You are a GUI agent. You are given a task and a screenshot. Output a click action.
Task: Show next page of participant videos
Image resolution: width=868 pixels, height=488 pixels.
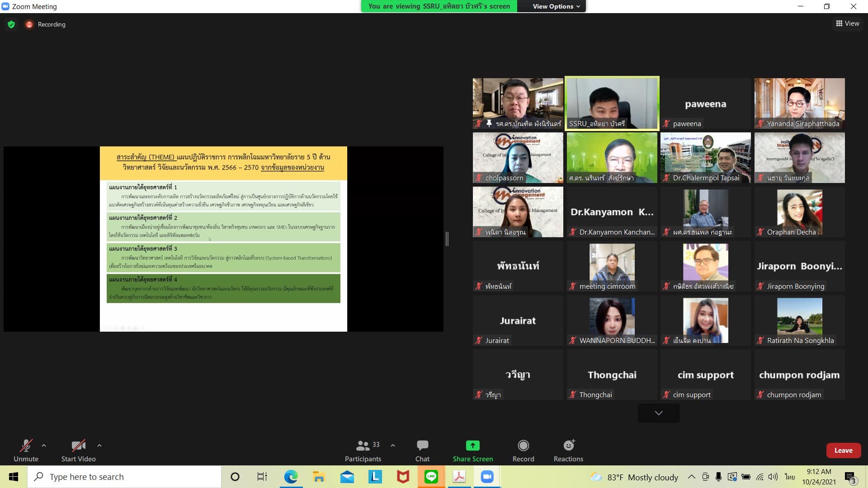click(658, 413)
